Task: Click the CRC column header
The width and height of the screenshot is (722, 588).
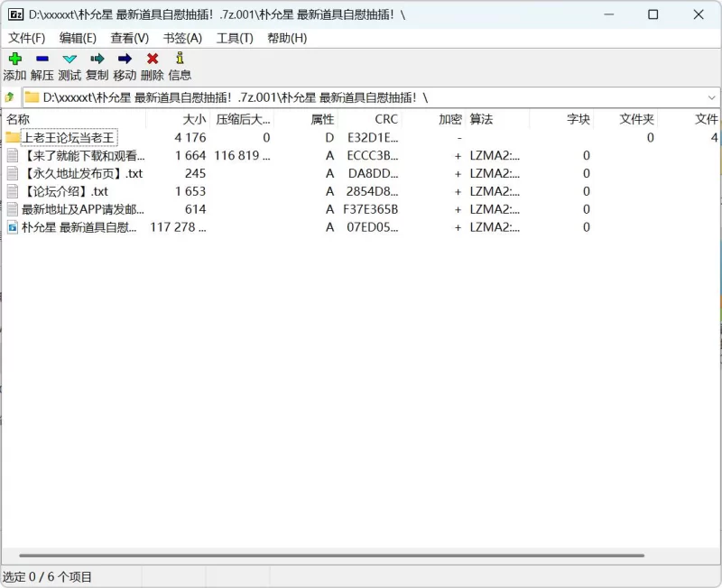Action: [x=386, y=119]
